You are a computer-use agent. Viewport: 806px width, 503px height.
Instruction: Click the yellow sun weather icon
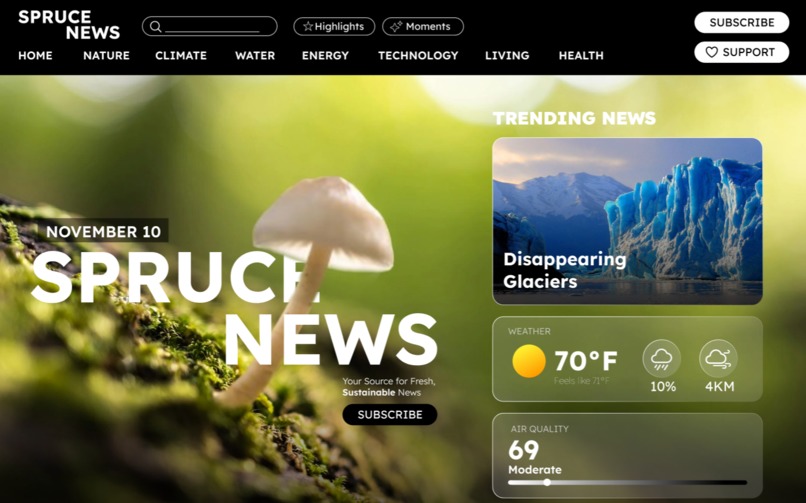[x=529, y=361]
